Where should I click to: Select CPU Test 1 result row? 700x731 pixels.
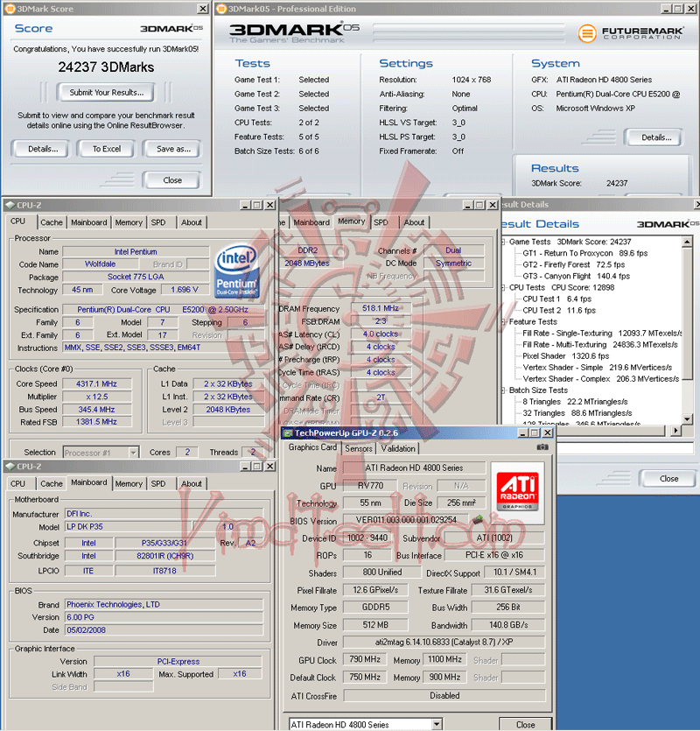click(556, 299)
